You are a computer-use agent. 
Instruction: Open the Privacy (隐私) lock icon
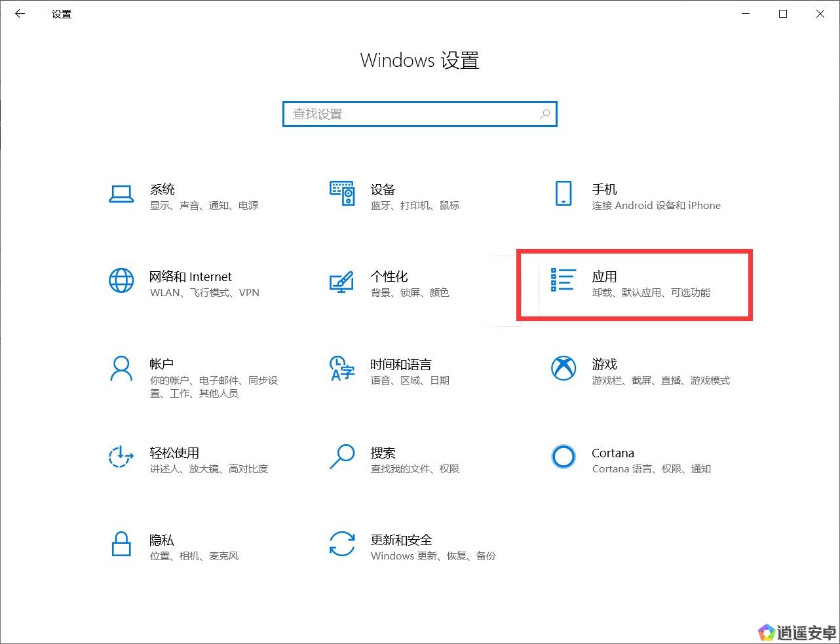click(121, 544)
